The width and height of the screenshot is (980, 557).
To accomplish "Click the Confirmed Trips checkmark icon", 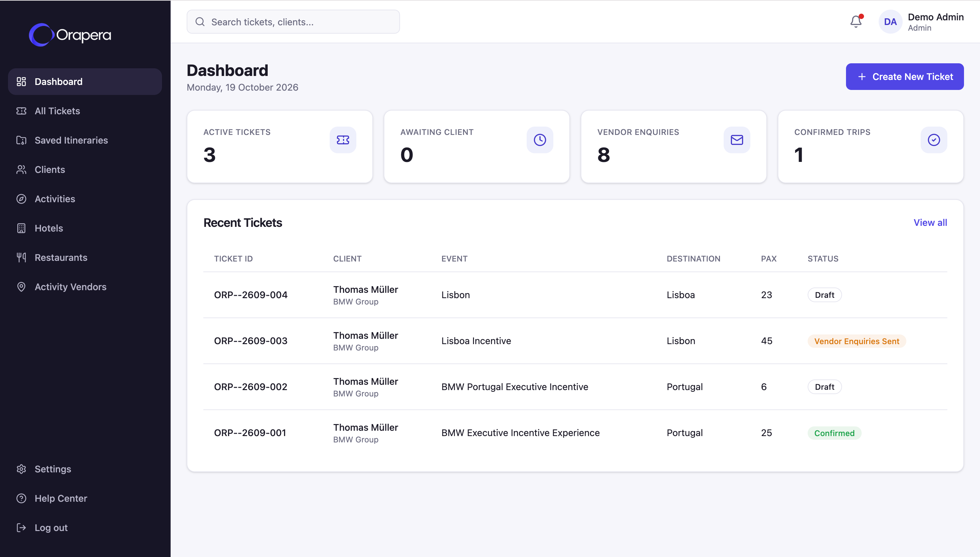I will click(934, 140).
